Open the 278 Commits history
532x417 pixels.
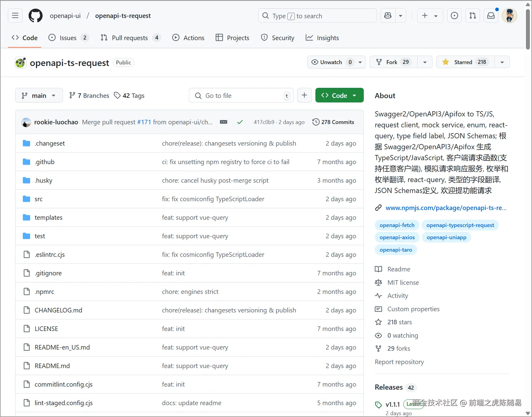point(333,122)
